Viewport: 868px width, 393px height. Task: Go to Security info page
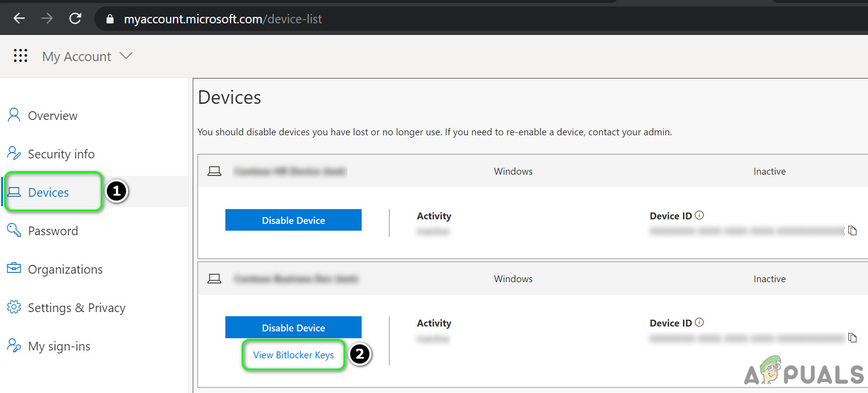pos(61,154)
